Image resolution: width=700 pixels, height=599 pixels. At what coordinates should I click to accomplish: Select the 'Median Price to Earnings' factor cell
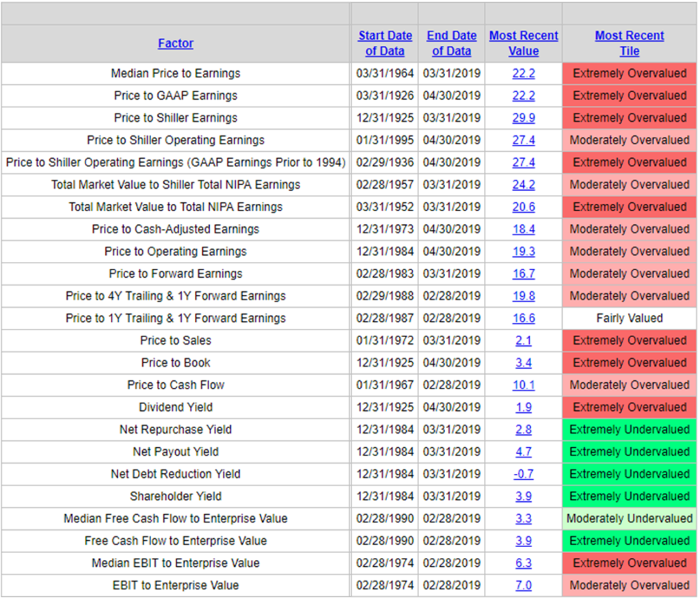click(176, 73)
